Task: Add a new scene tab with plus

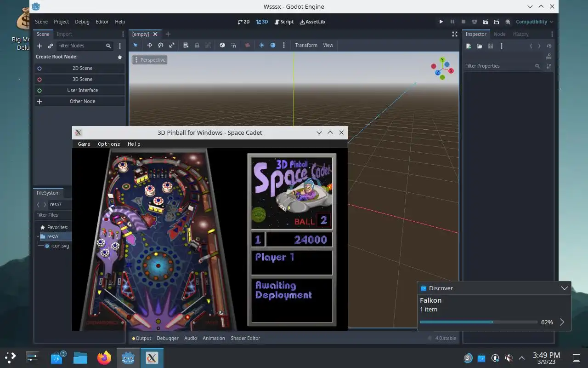Action: click(168, 34)
